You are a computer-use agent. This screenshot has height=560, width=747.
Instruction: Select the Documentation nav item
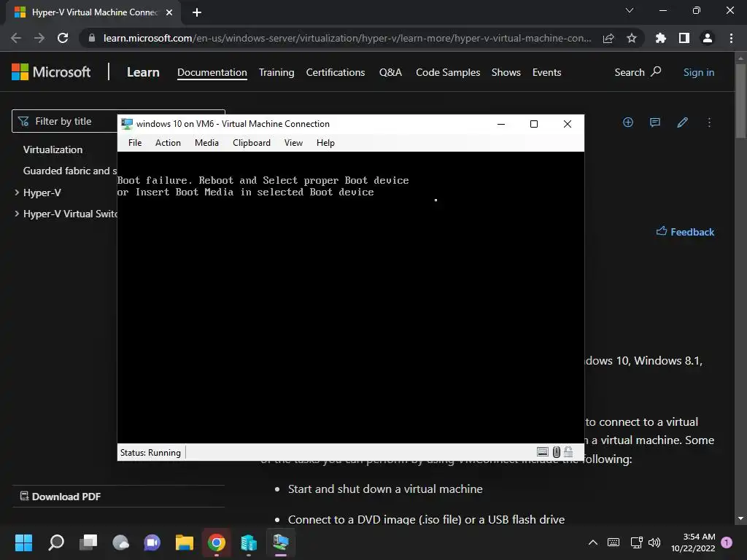212,72
